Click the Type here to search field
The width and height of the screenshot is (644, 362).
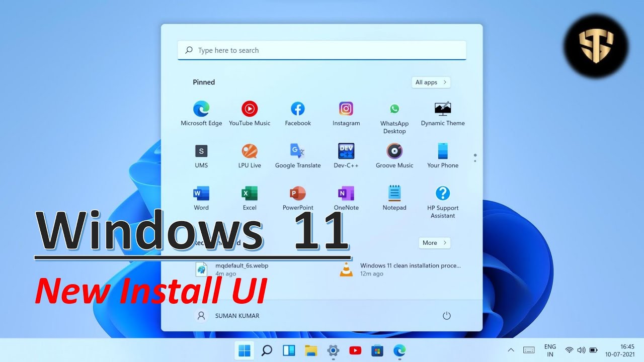click(322, 50)
